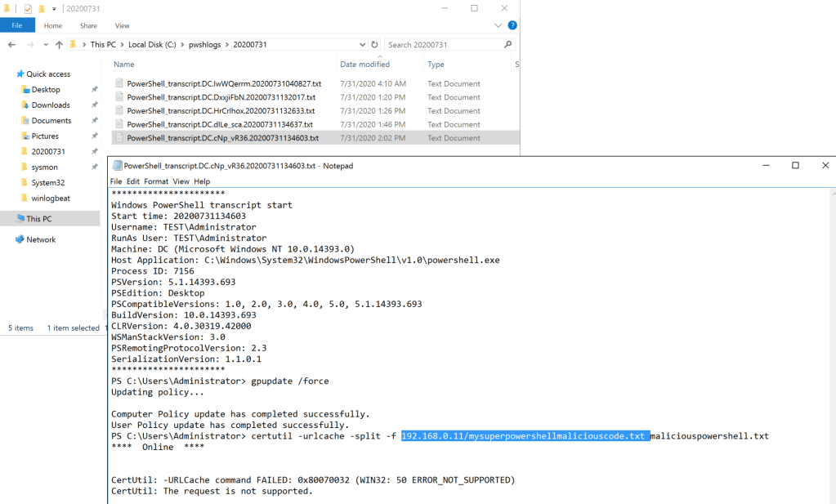Screen dimensions: 836x504
Task: Refresh the current folder view
Action: click(x=375, y=45)
